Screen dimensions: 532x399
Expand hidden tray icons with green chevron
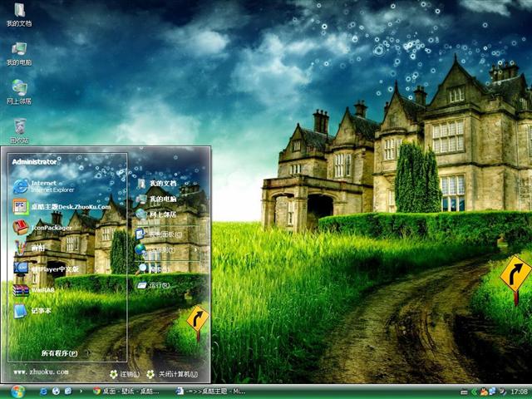point(474,392)
